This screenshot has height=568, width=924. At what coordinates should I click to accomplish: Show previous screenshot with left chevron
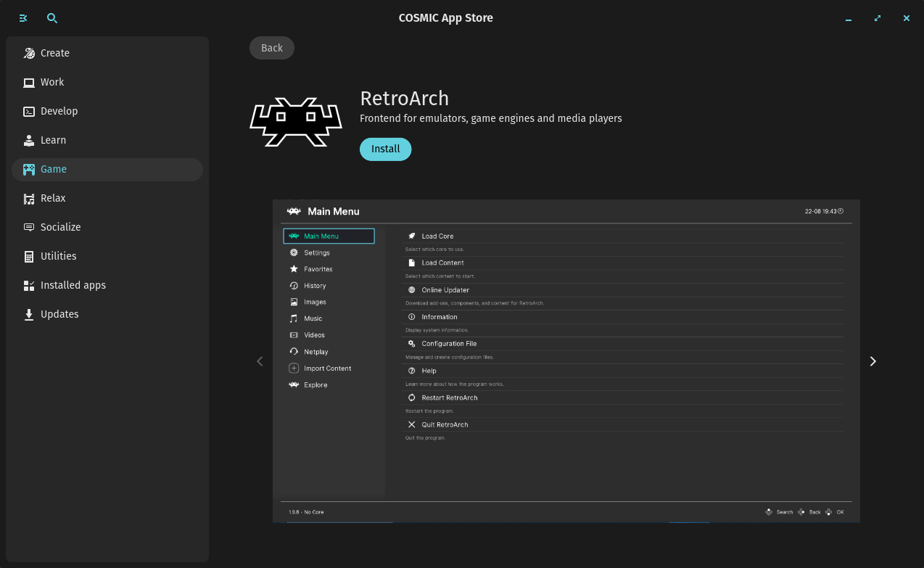[x=260, y=361]
